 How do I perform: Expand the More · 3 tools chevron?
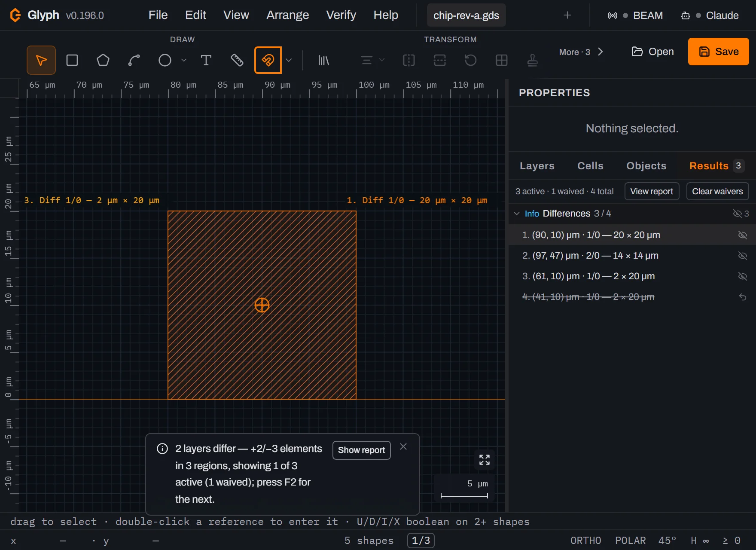pyautogui.click(x=601, y=52)
